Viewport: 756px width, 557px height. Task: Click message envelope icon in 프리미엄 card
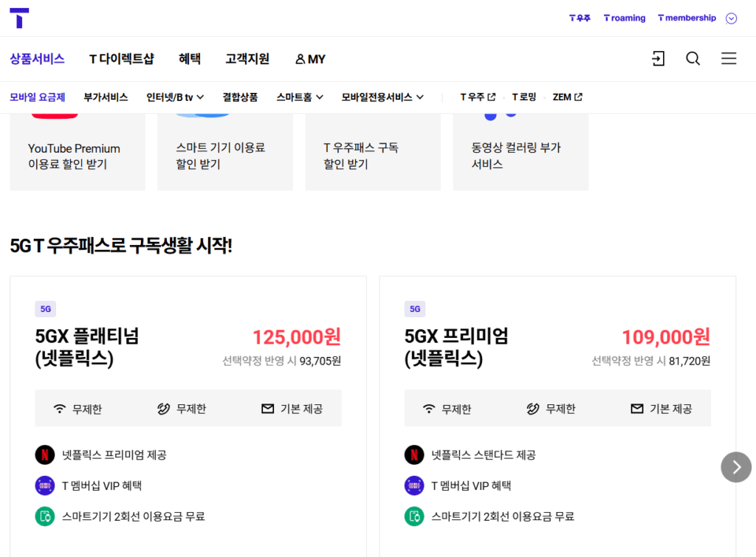(x=637, y=409)
